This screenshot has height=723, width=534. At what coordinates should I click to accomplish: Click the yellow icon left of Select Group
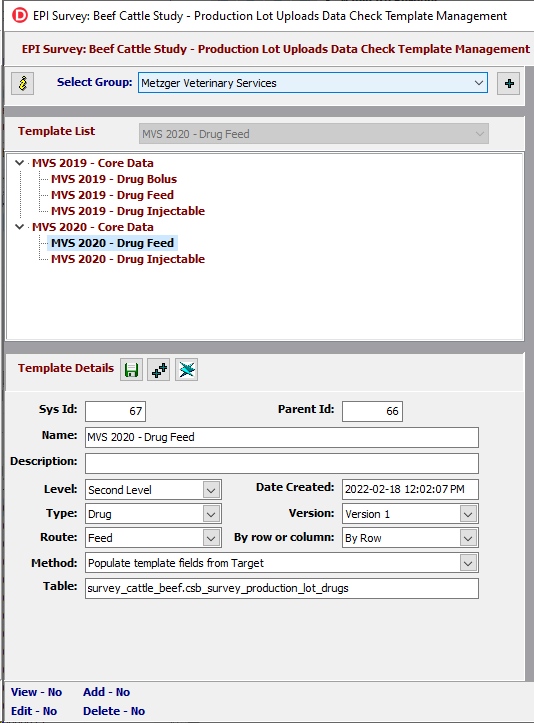click(23, 83)
